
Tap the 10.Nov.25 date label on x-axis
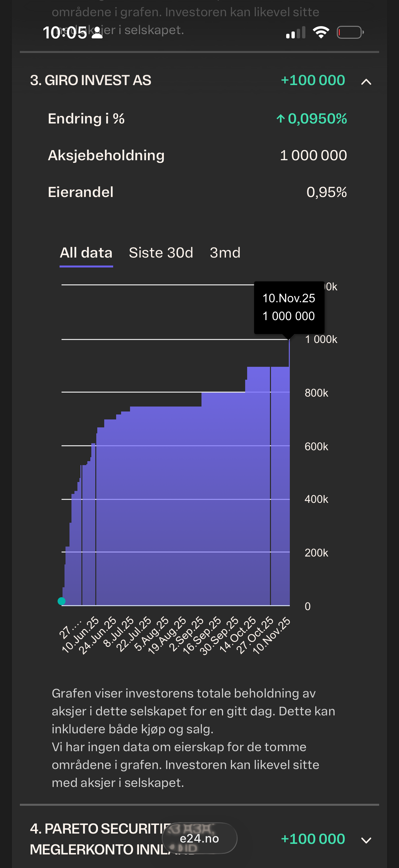pos(272,635)
